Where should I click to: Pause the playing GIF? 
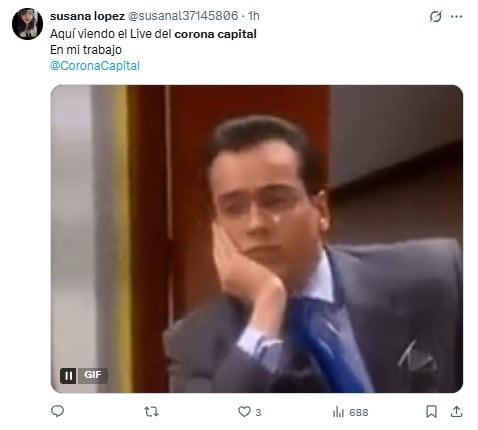click(68, 376)
